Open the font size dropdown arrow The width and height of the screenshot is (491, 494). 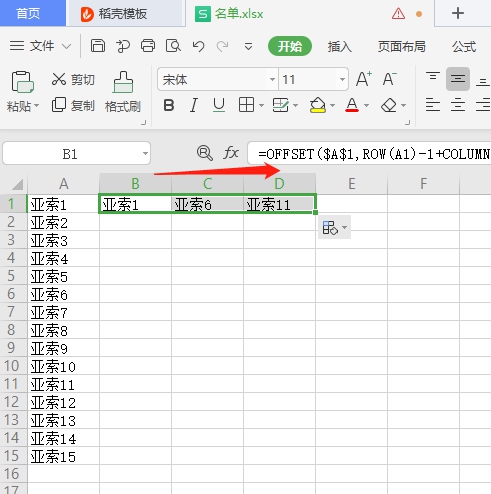(342, 79)
